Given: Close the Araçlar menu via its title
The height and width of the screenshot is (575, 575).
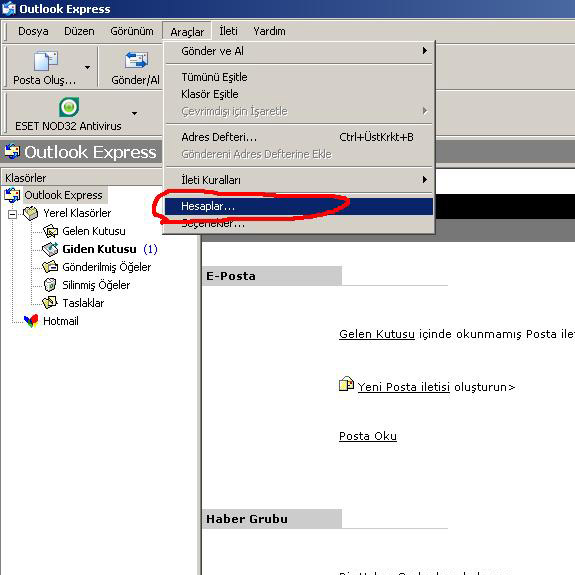Looking at the screenshot, I should (x=187, y=32).
